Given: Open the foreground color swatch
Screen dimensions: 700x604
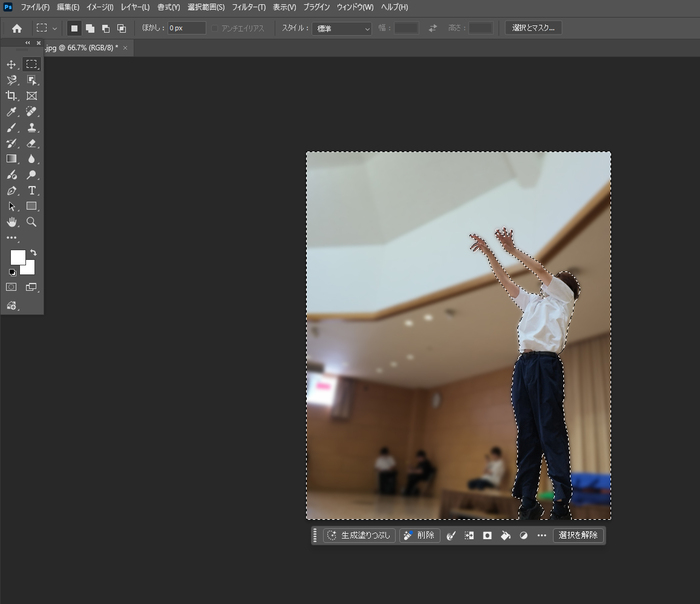Looking at the screenshot, I should (x=18, y=257).
